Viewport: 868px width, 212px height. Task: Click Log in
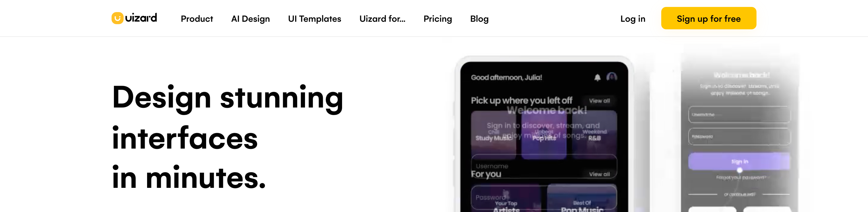click(x=633, y=19)
